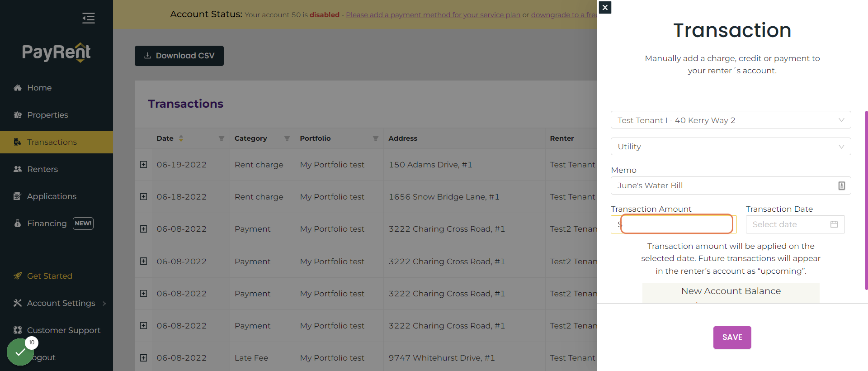The image size is (868, 371).
Task: Click green checkmark progress badge
Action: point(20,352)
